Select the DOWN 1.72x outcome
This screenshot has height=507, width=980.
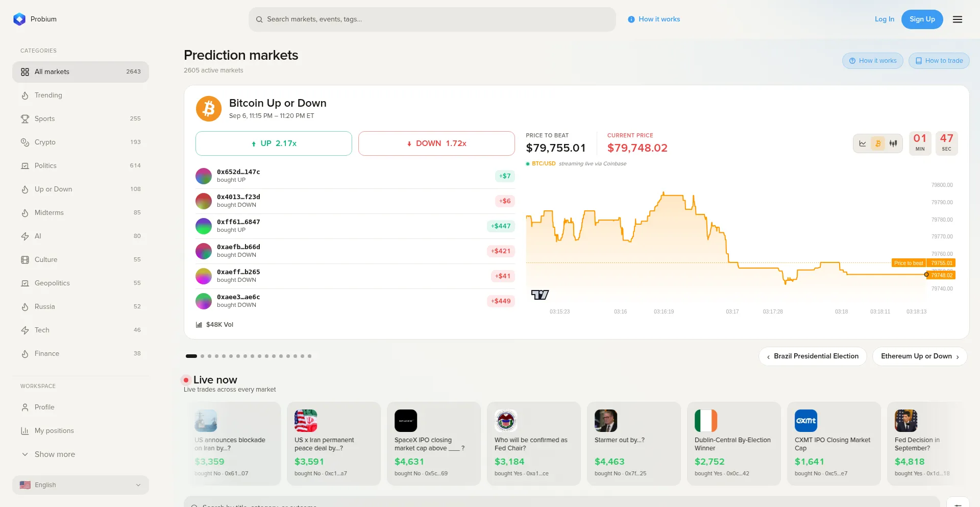(x=436, y=143)
